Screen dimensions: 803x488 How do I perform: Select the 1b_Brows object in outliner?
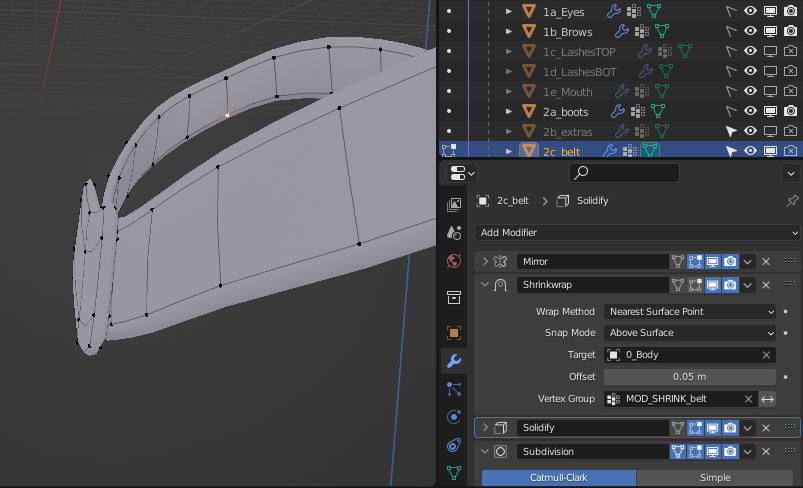(x=567, y=32)
